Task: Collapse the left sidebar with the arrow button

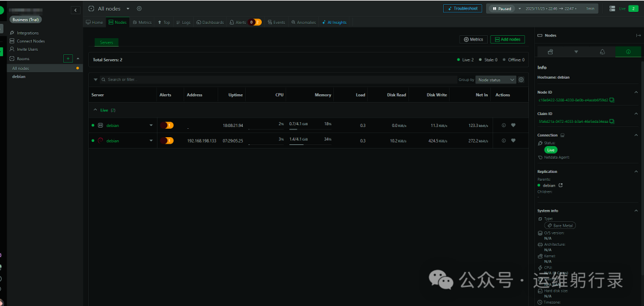Action: [76, 10]
